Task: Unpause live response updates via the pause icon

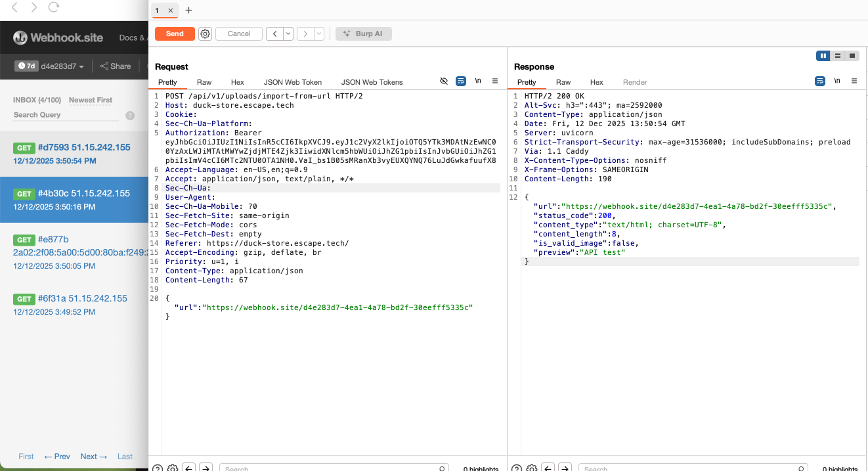Action: point(823,55)
